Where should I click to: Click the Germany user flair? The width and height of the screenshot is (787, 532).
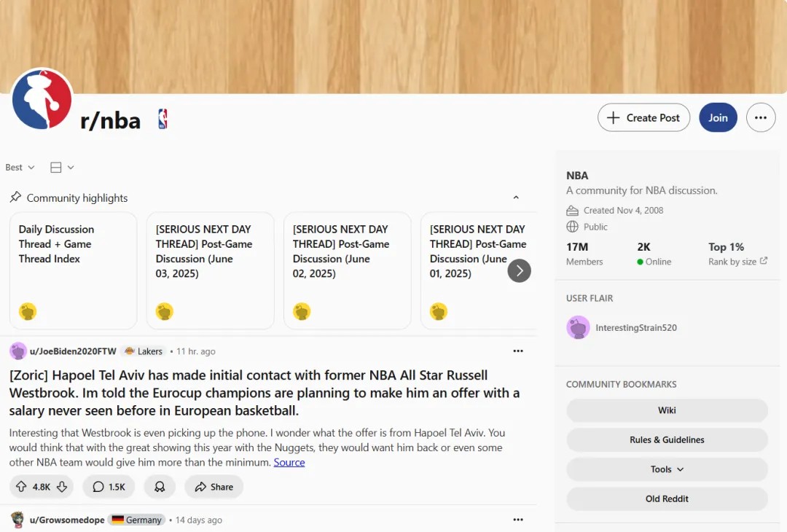(x=137, y=520)
